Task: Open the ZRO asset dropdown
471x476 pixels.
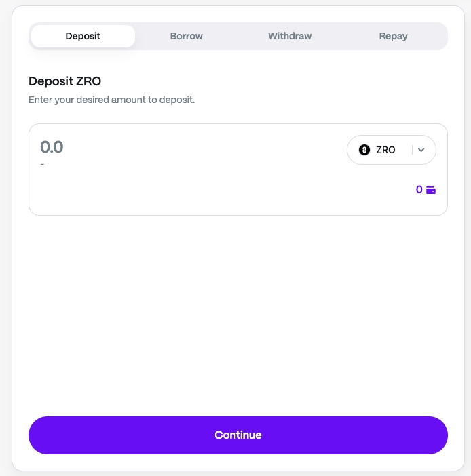Action: click(x=391, y=150)
